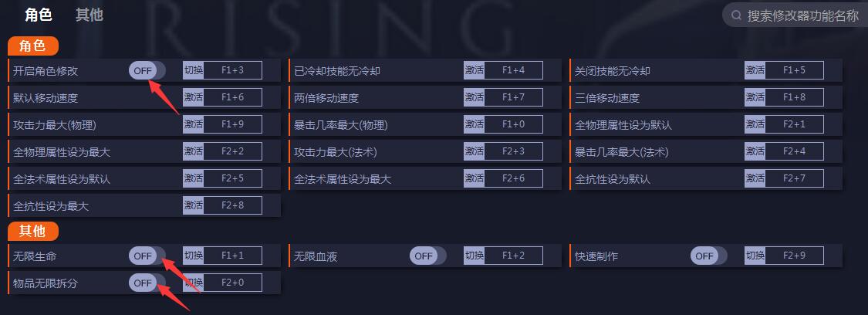868x315 pixels.
Task: Enable the 无限生命 toggle
Action: pos(147,256)
